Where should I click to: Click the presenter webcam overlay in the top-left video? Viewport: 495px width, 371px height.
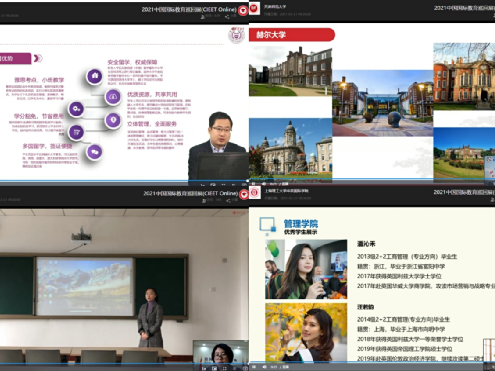218,147
